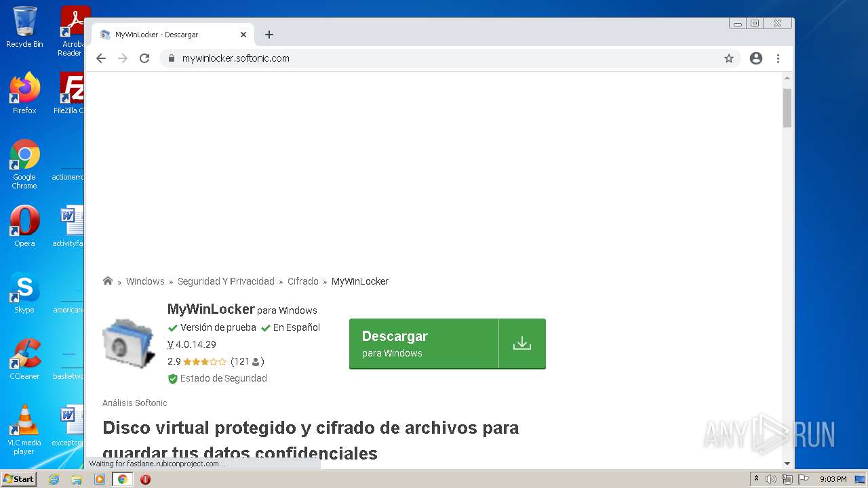Select the VLC media player desktop shortcut

point(24,429)
